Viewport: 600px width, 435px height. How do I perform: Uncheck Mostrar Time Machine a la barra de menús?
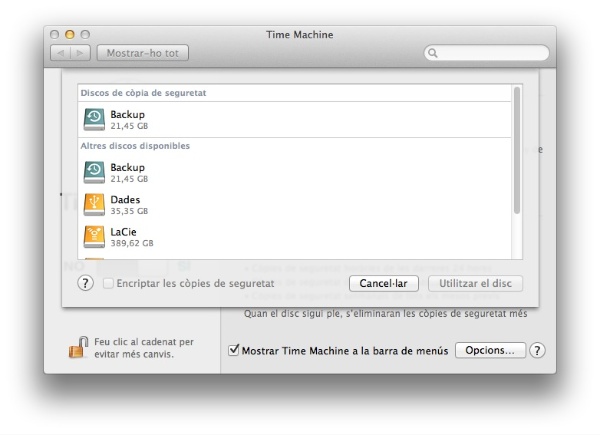coord(233,350)
